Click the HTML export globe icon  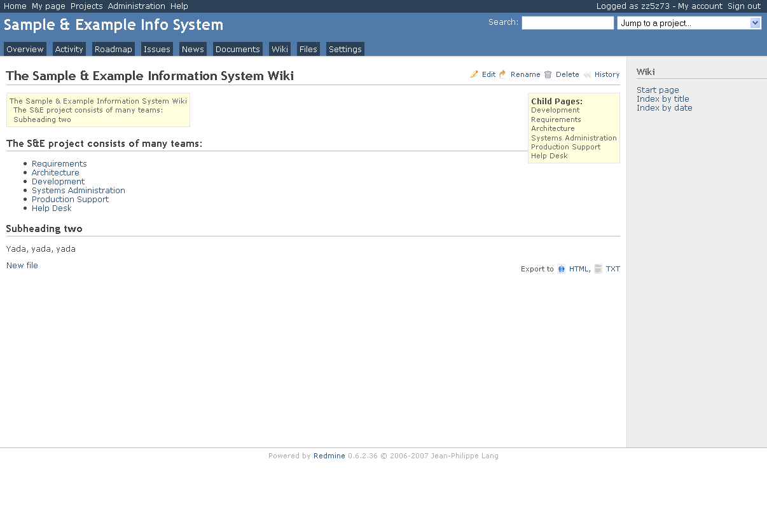click(x=562, y=269)
